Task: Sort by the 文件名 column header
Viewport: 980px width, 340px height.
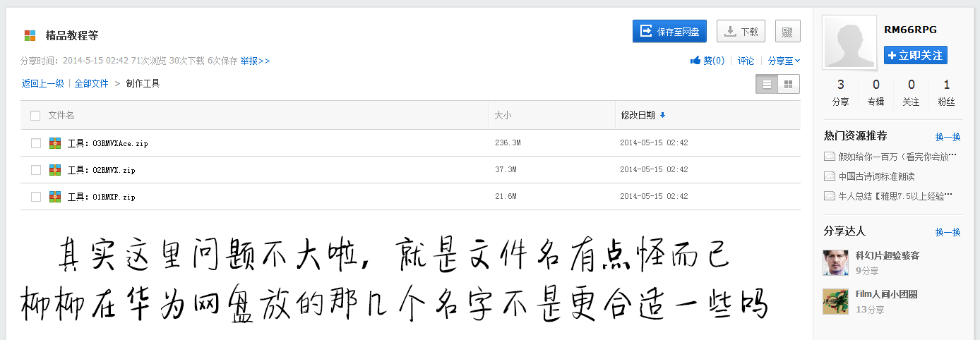Action: pos(61,115)
